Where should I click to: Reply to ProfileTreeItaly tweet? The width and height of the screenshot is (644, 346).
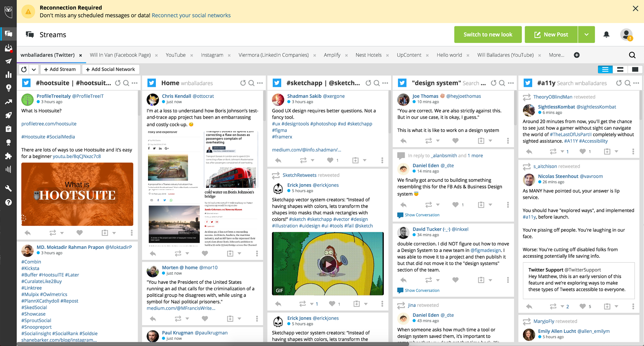[x=28, y=233]
